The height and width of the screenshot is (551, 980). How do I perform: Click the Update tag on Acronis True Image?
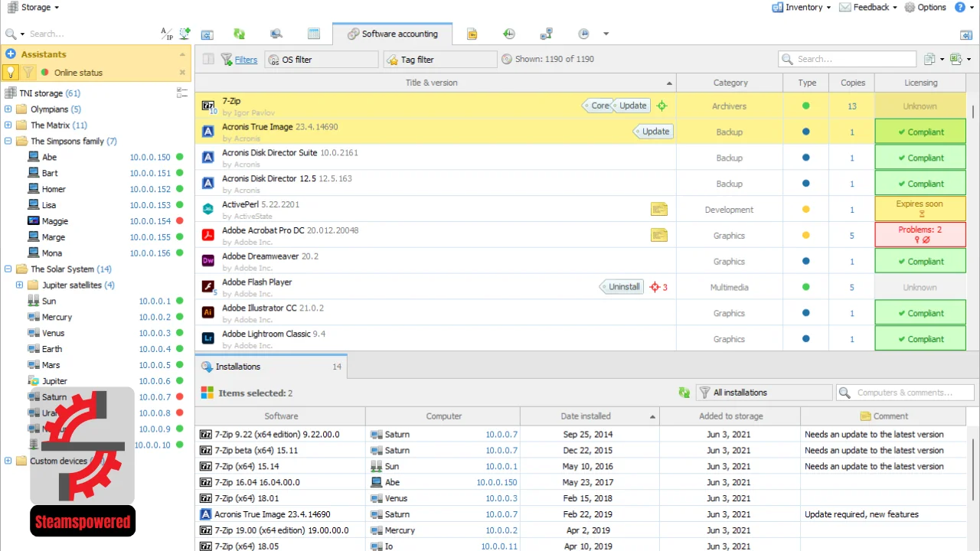(x=654, y=132)
